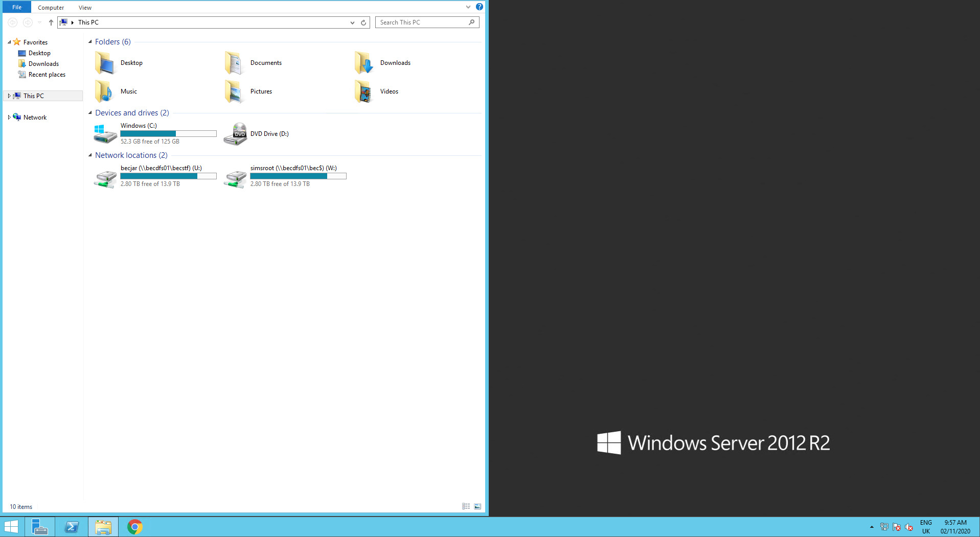Launch PowerShell from the taskbar
The image size is (980, 537).
[72, 527]
